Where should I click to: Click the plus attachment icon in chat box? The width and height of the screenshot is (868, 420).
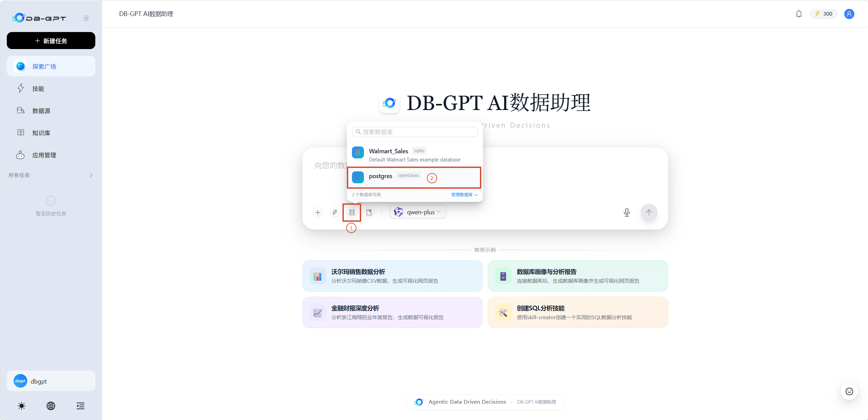[318, 212]
